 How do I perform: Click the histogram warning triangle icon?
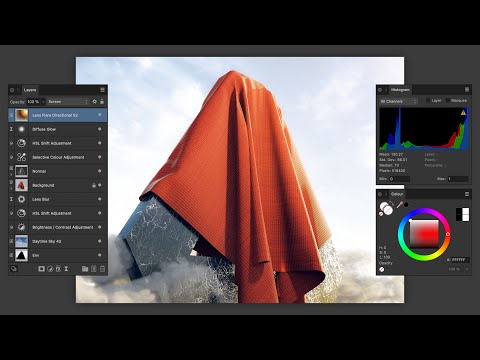463,113
